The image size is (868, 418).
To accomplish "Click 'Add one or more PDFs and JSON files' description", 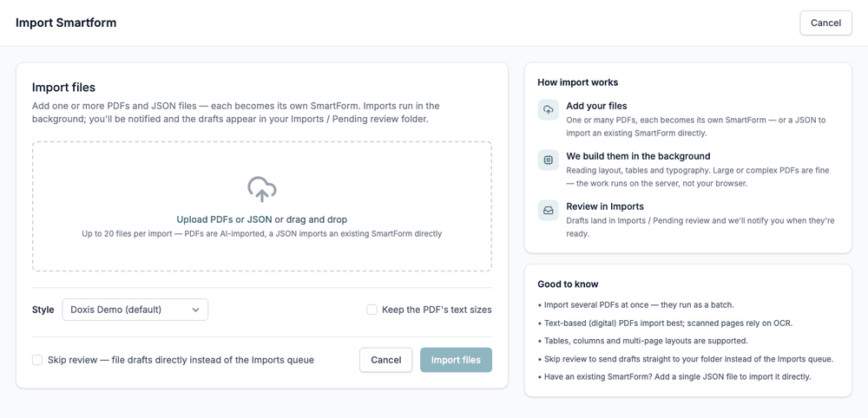I will (236, 112).
